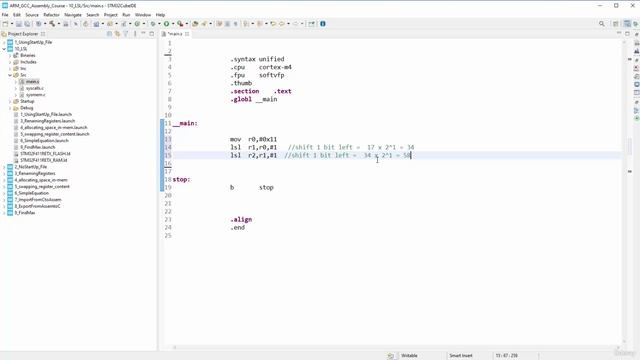Viewport: 640px width, 360px height.
Task: Click the forward navigation arrow icon
Action: tap(296, 24)
